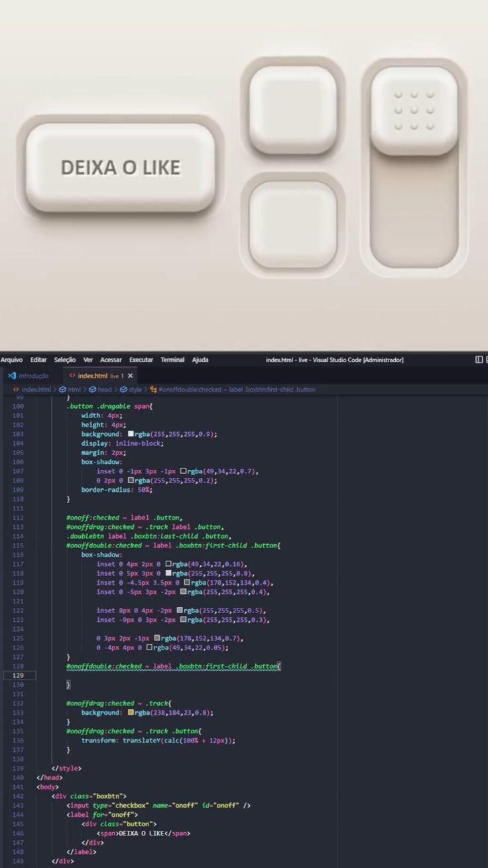Viewport: 488px width, 868px height.
Task: Open the Arquivo menu
Action: click(x=11, y=360)
